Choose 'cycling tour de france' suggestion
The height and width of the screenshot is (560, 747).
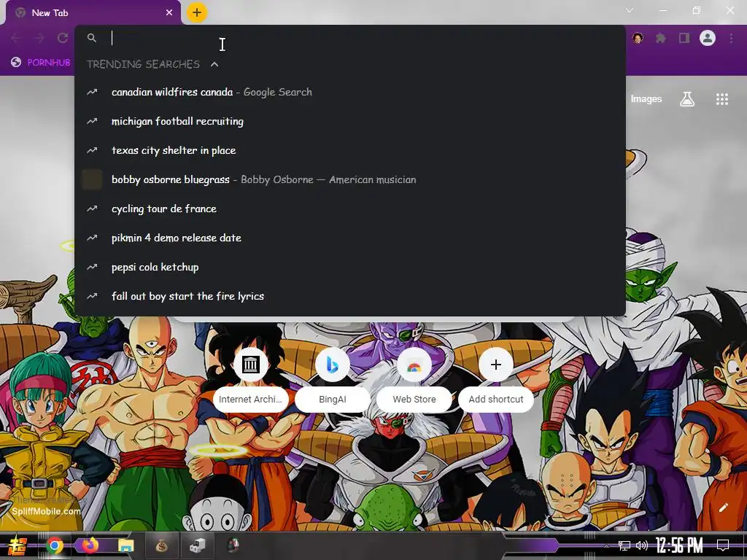(x=349, y=209)
